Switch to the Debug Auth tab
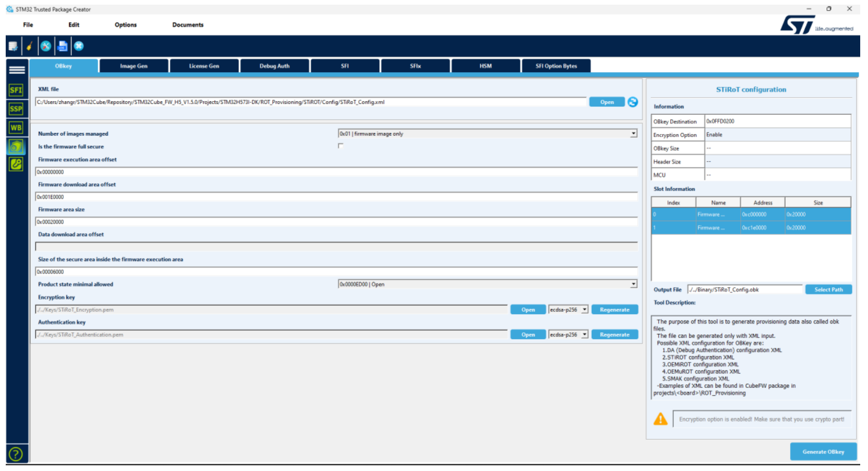Image resolution: width=868 pixels, height=471 pixels. 275,66
